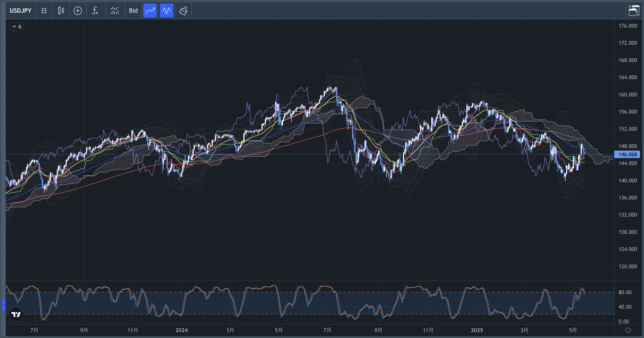Click the 152.000 price axis label

pyautogui.click(x=628, y=129)
